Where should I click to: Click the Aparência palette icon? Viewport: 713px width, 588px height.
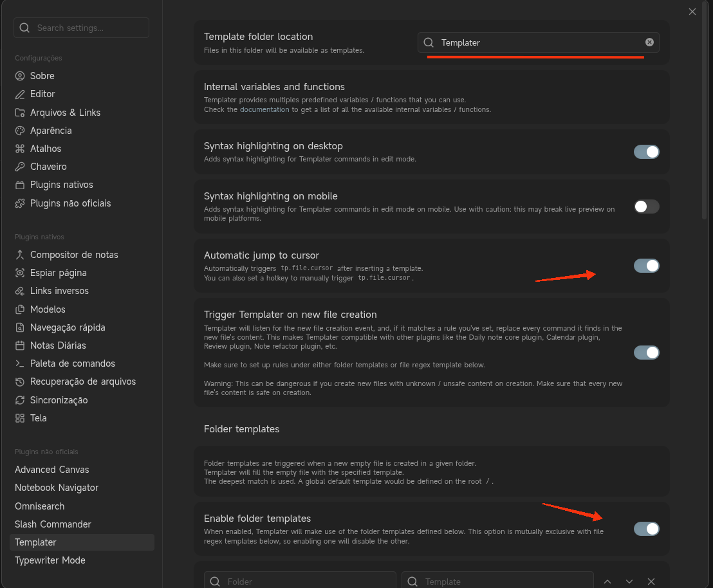(x=20, y=131)
